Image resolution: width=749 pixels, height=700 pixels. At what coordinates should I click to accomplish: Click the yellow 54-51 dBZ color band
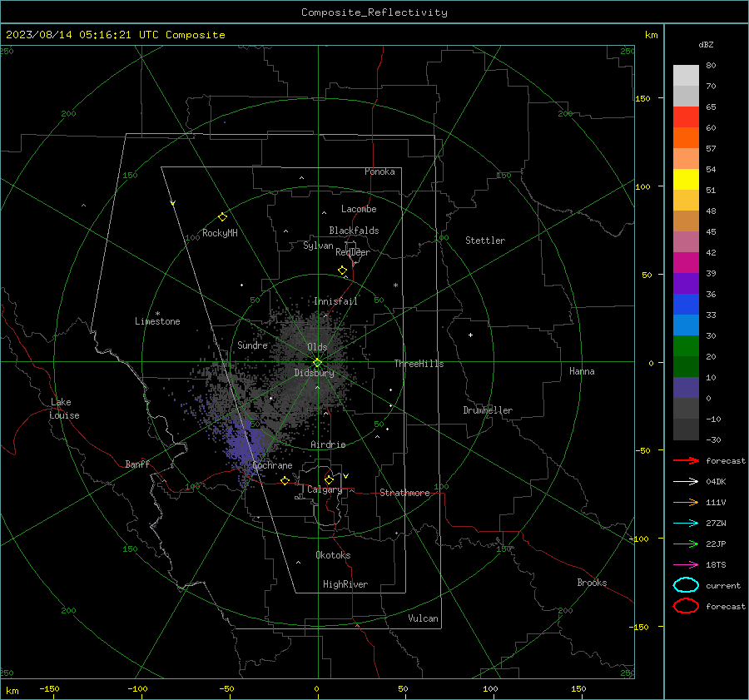point(686,179)
